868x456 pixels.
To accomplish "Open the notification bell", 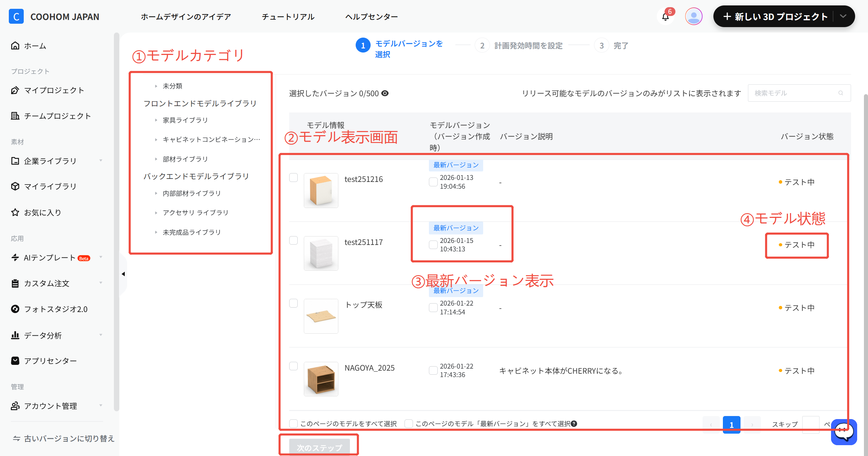I will click(x=665, y=17).
